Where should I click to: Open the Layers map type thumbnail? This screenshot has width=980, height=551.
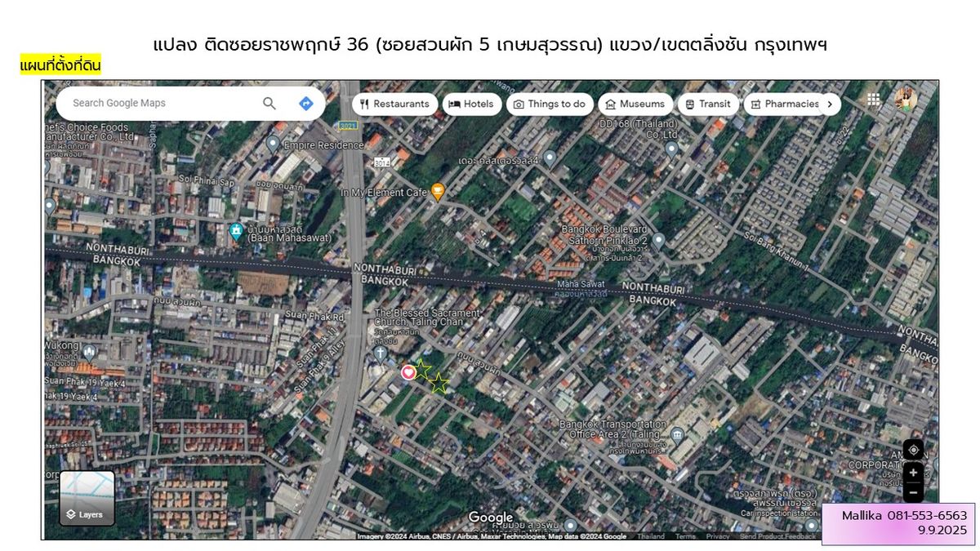[87, 498]
